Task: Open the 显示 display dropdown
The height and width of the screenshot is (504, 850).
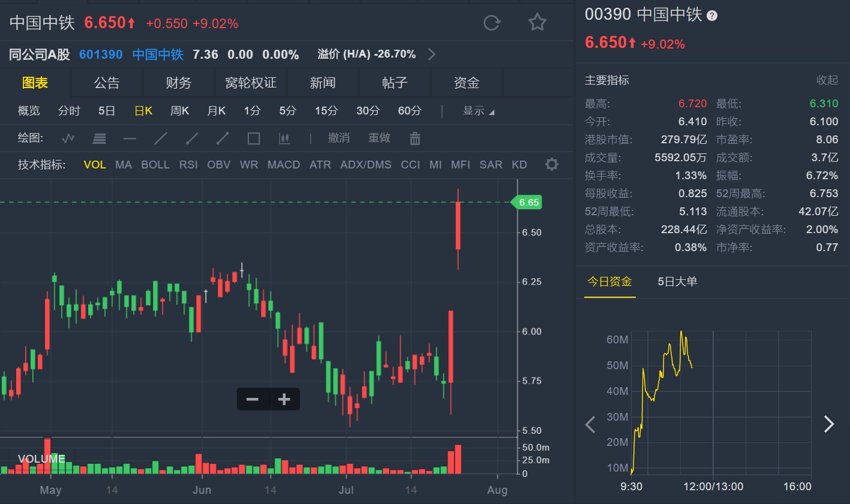Action: point(478,111)
